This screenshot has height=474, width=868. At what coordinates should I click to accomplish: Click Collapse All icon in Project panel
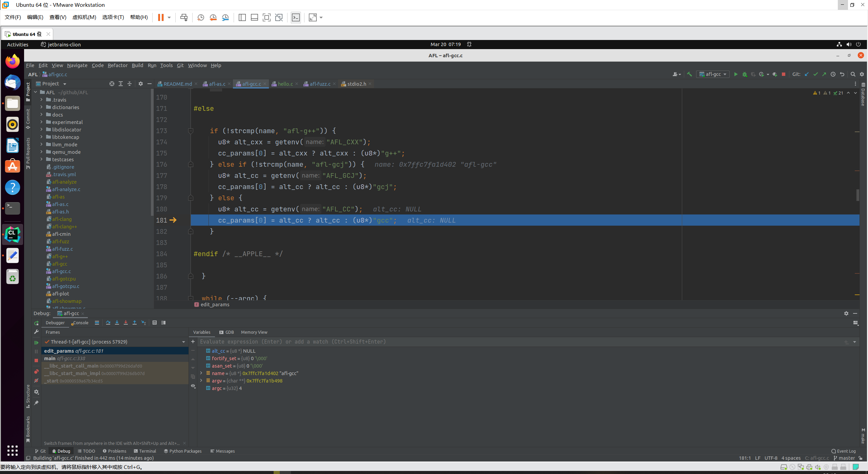[x=130, y=84]
